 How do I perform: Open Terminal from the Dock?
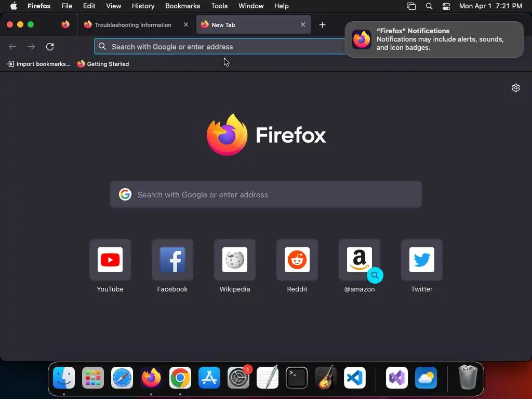[297, 378]
